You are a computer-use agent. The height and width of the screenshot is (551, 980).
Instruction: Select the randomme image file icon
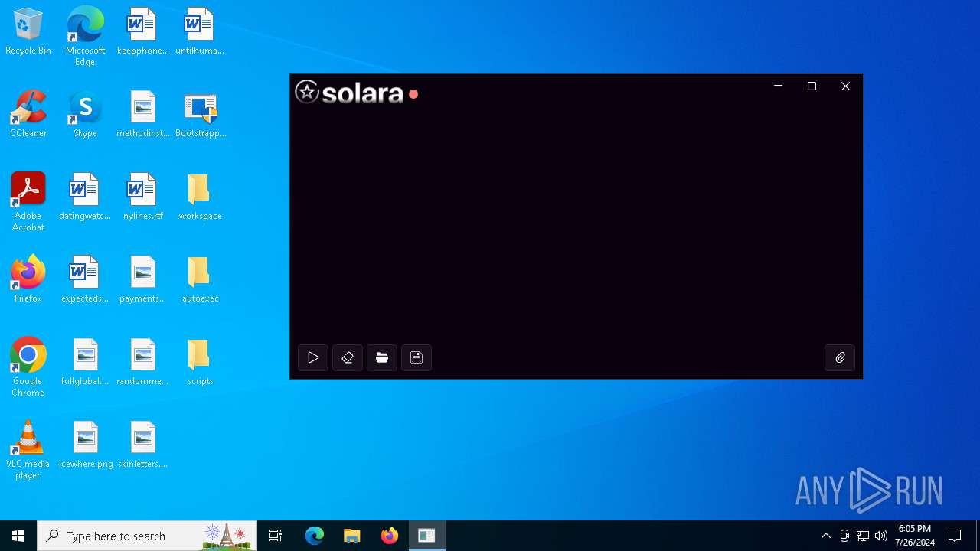tap(142, 363)
